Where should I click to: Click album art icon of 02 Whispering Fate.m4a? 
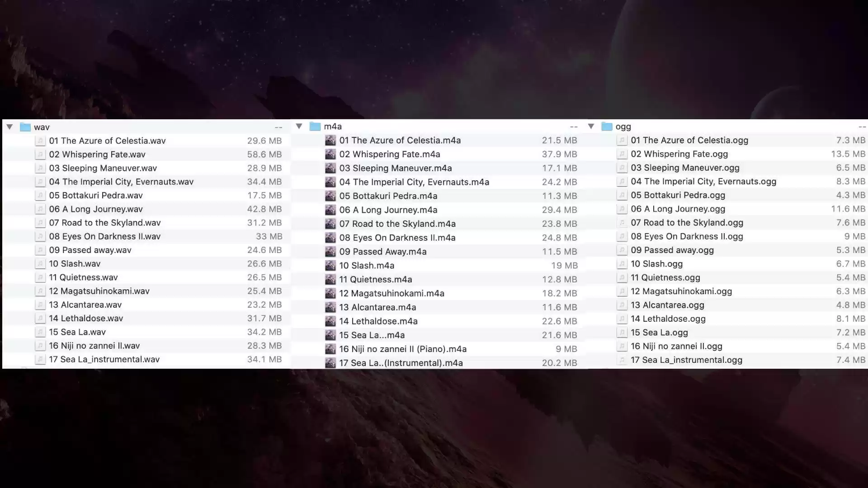point(330,155)
